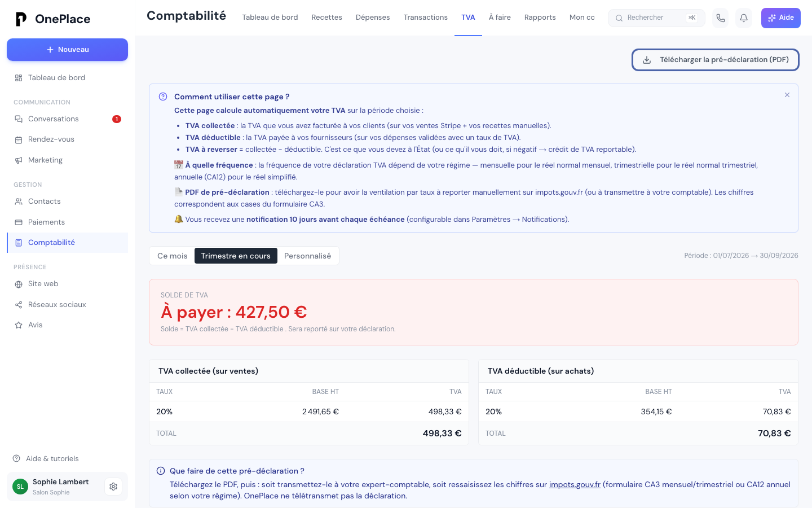The height and width of the screenshot is (508, 812).
Task: Click the '2 491,65 €' base HT value
Action: click(320, 411)
